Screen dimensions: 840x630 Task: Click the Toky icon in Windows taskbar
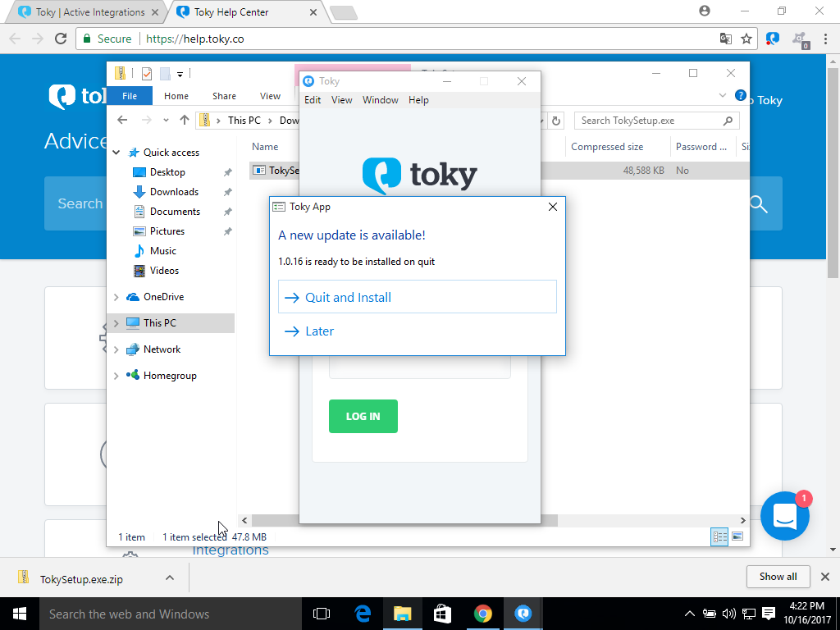pyautogui.click(x=523, y=614)
